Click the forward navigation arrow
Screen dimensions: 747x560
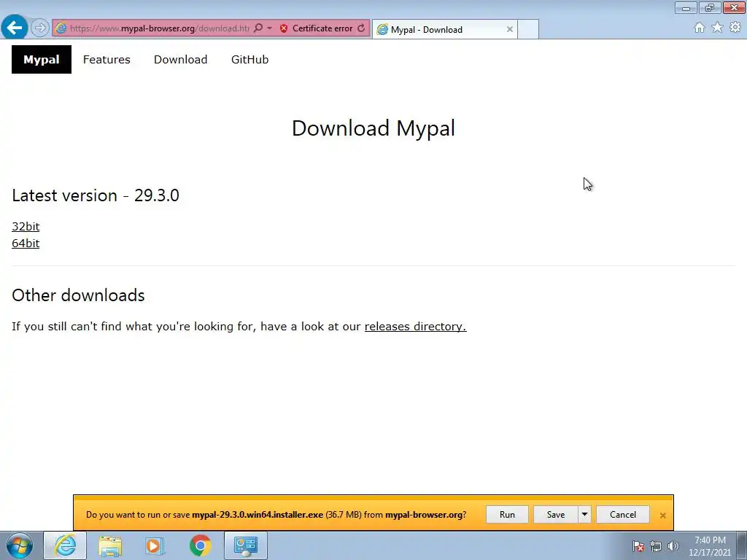point(40,28)
